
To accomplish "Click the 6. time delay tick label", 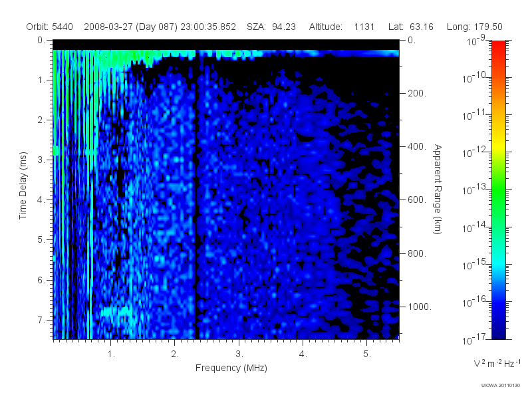I will [x=41, y=280].
